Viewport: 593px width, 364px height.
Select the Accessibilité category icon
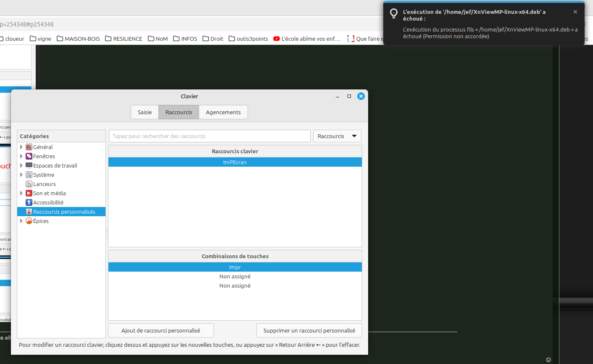tap(29, 202)
